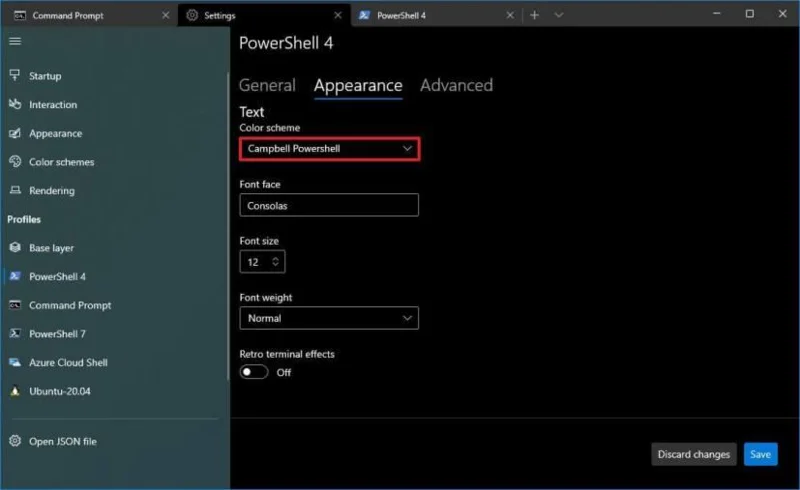This screenshot has width=800, height=490.
Task: Click the Interaction pointer icon
Action: click(15, 104)
